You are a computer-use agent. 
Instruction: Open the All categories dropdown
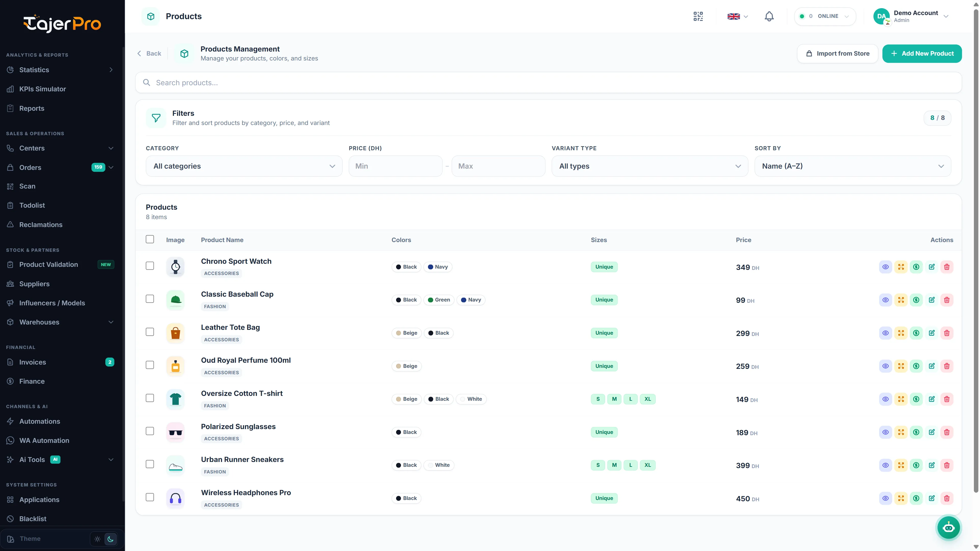point(244,166)
